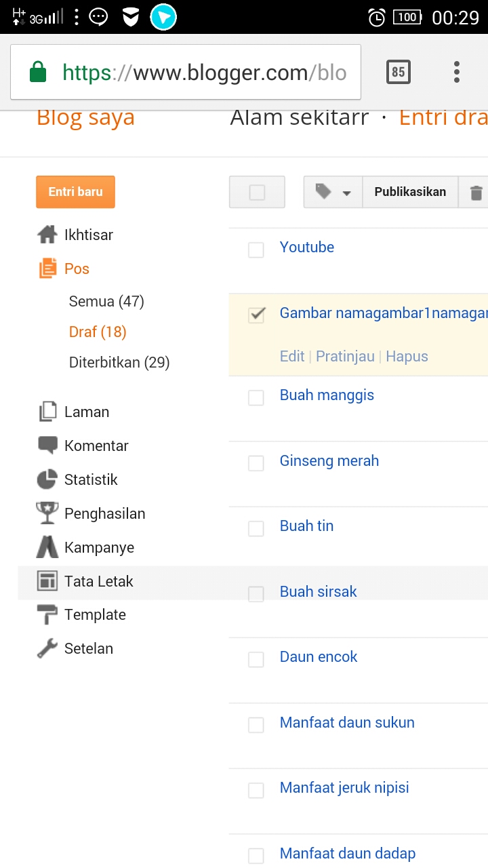Click the Penghasilan trophy icon
The image size is (488, 868).
(47, 513)
